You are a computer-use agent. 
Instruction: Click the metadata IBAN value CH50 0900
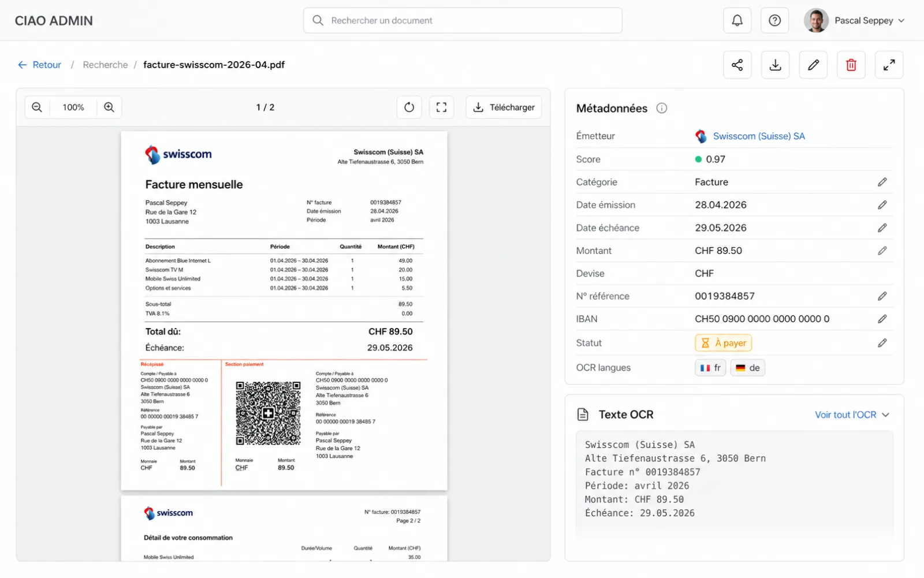(x=762, y=319)
